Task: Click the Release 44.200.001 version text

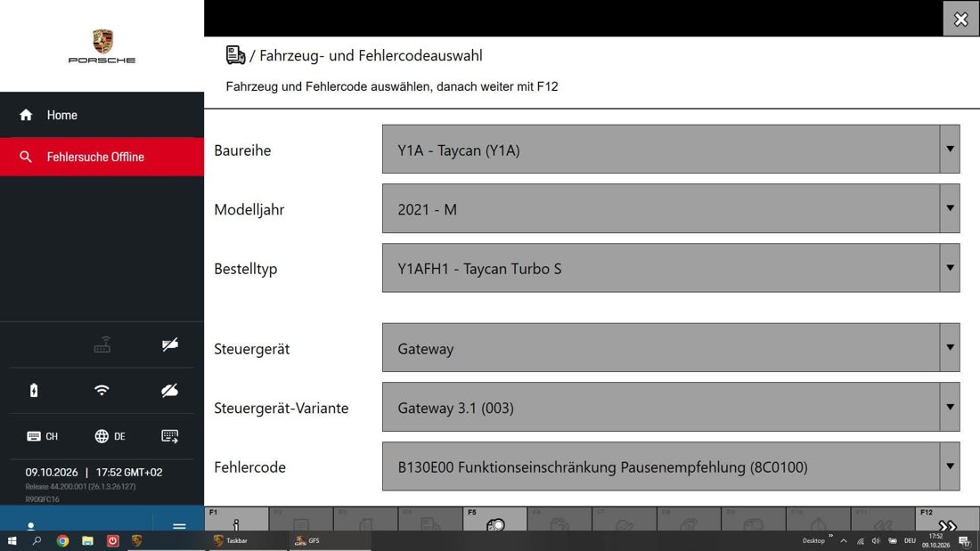Action: 80,487
